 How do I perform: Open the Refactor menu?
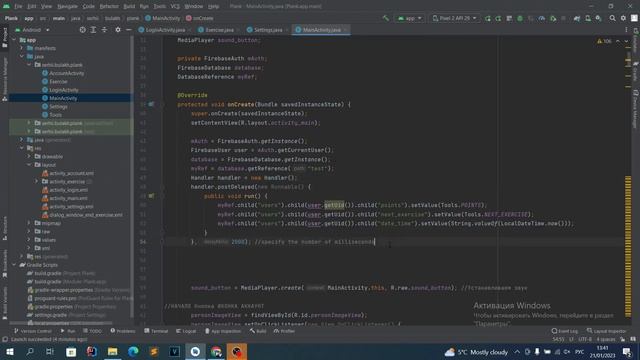(x=109, y=7)
